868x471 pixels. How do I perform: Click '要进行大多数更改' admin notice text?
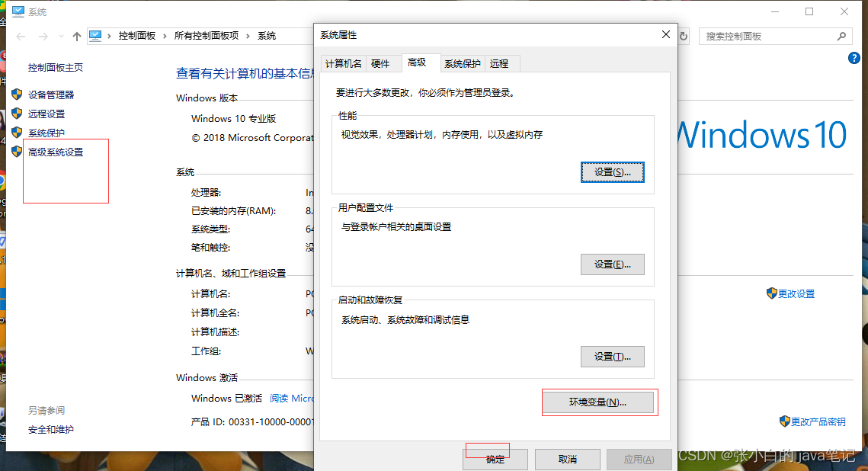(x=426, y=92)
